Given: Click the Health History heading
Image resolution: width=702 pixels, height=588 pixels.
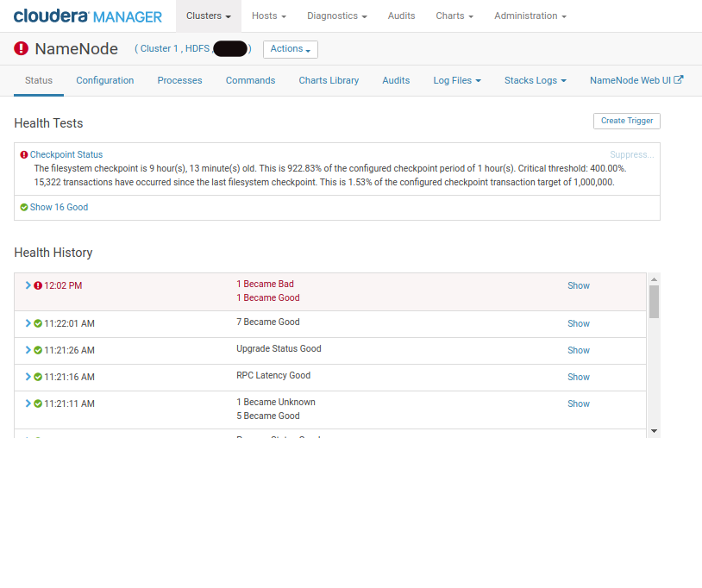Looking at the screenshot, I should pos(53,253).
